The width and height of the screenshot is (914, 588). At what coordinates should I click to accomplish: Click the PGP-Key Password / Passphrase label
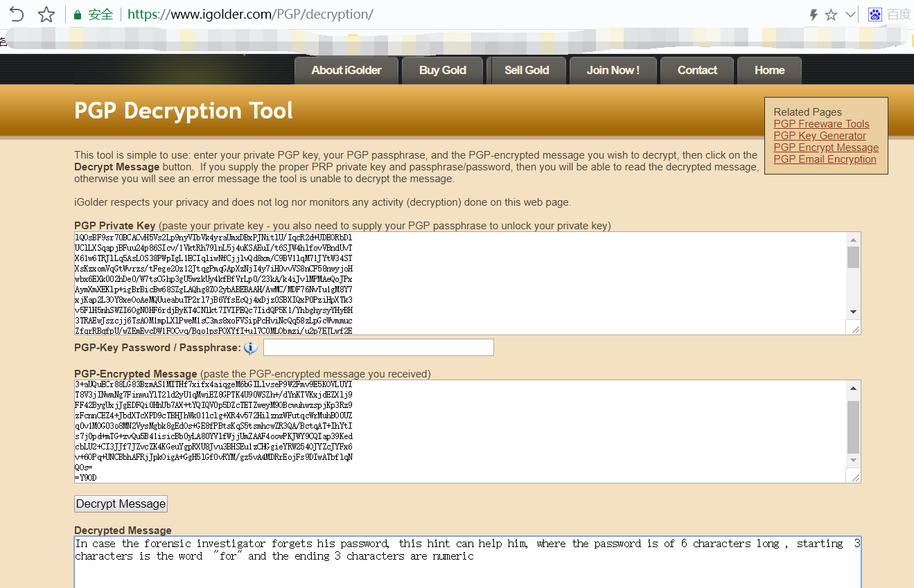157,348
